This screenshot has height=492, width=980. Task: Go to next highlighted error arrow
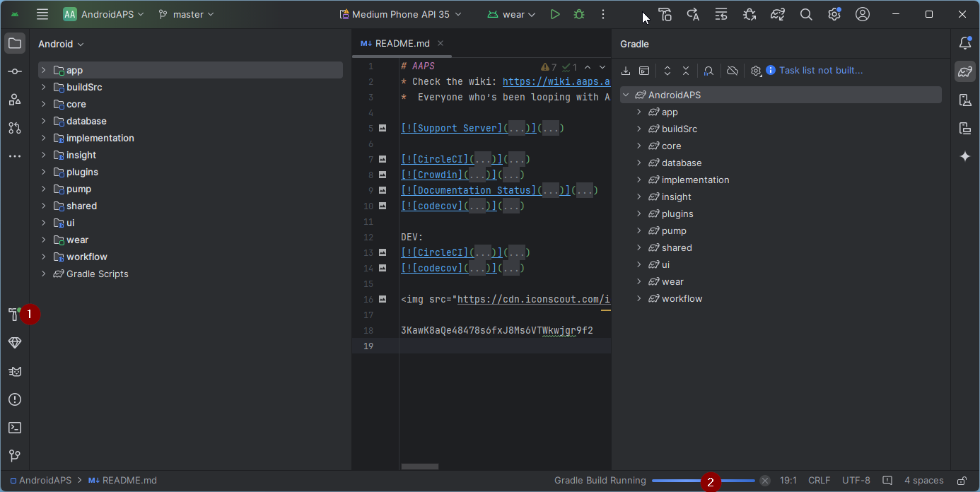pyautogui.click(x=603, y=67)
